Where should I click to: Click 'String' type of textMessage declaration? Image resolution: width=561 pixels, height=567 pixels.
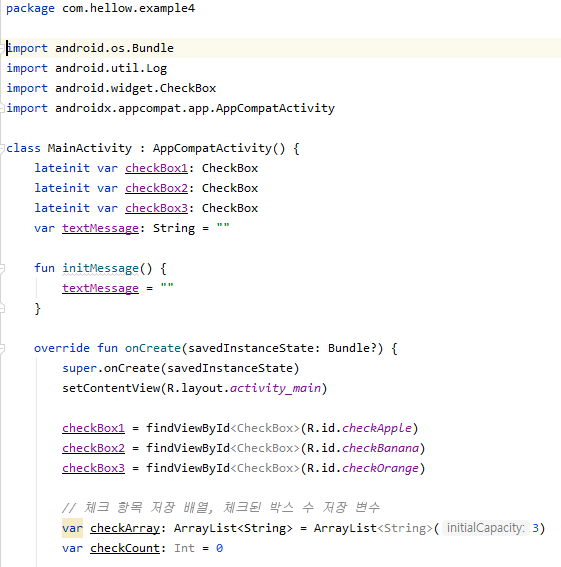174,228
